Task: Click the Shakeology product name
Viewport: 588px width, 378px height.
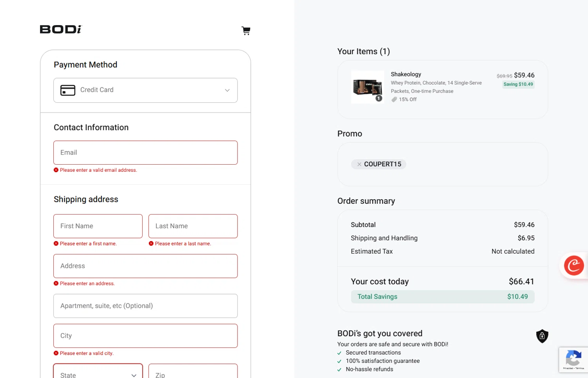Action: click(406, 74)
